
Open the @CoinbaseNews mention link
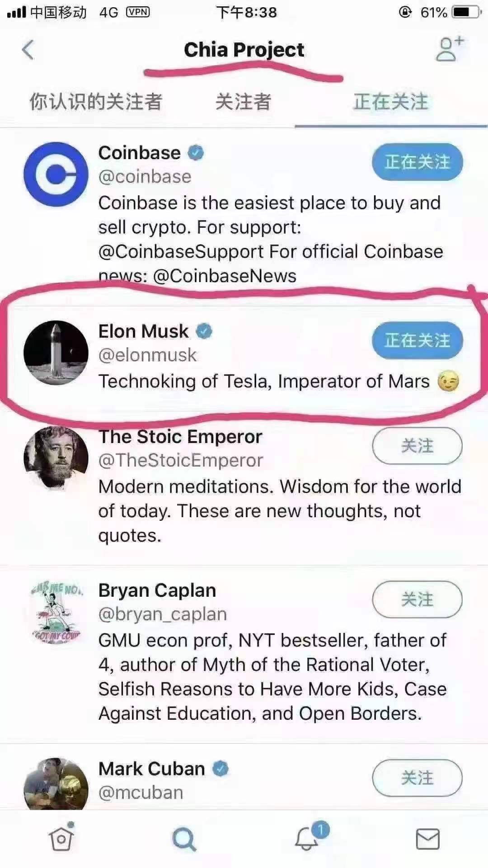click(x=225, y=276)
